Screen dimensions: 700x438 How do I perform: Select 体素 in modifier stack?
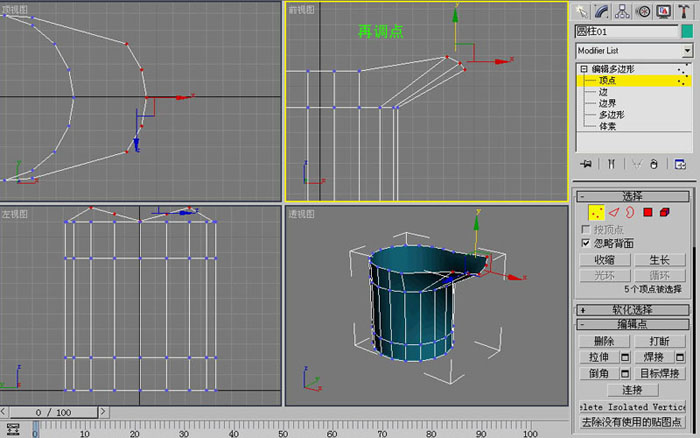(607, 126)
